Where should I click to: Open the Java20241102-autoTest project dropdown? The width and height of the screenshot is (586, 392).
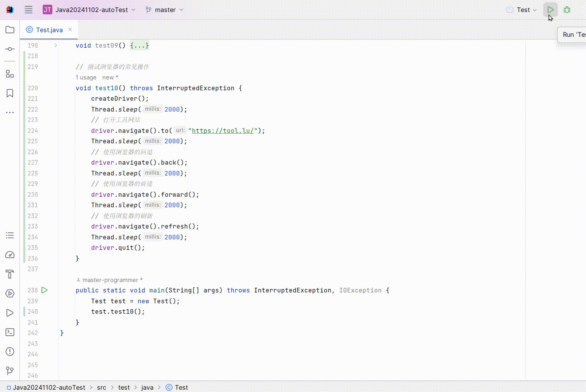[89, 10]
